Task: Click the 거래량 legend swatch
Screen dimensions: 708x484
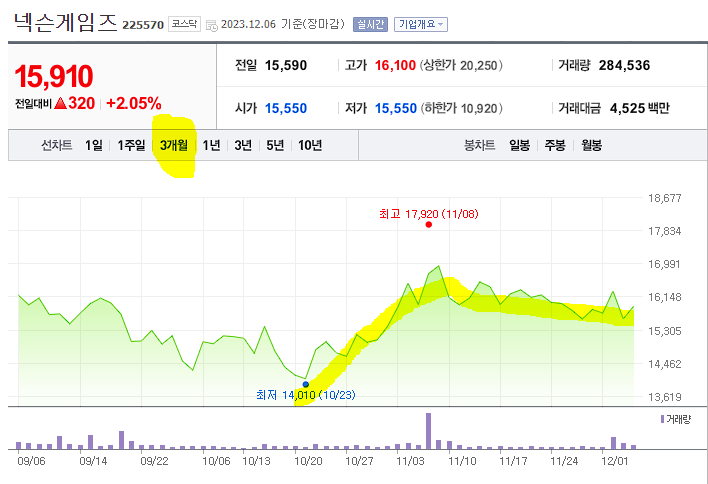Action: 662,419
